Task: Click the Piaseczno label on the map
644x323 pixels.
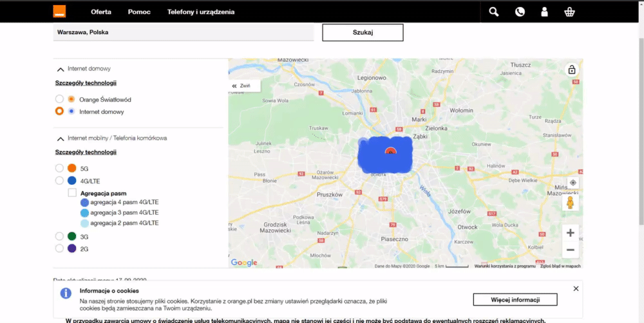Action: 394,239
